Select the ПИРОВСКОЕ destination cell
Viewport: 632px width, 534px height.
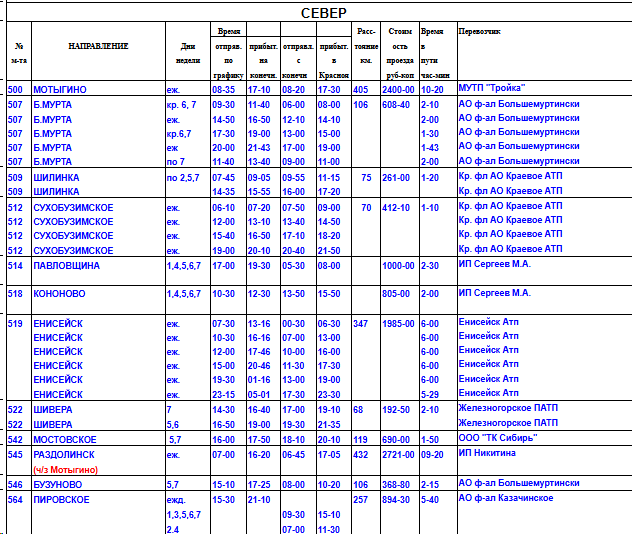click(x=63, y=499)
